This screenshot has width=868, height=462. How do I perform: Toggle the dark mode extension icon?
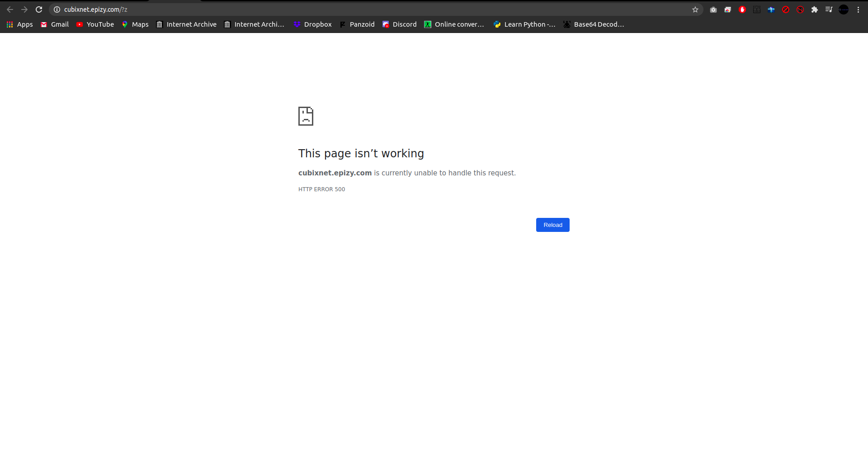pyautogui.click(x=756, y=9)
